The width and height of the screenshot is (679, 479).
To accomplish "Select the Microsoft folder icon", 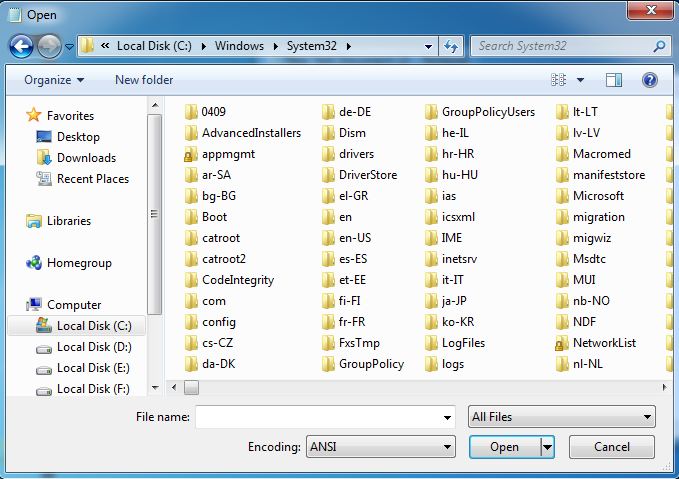I will [562, 196].
